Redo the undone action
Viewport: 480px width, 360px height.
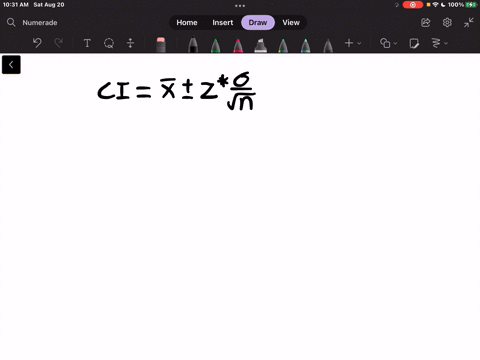point(59,43)
